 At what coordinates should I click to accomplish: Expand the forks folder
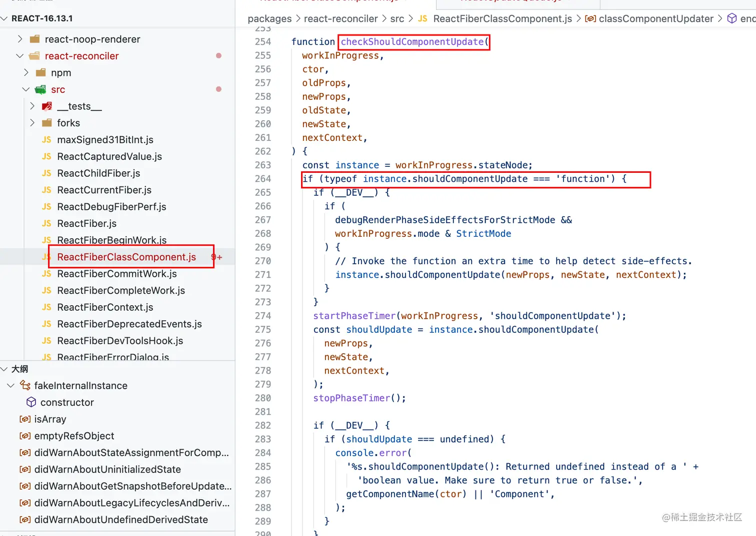(x=32, y=123)
